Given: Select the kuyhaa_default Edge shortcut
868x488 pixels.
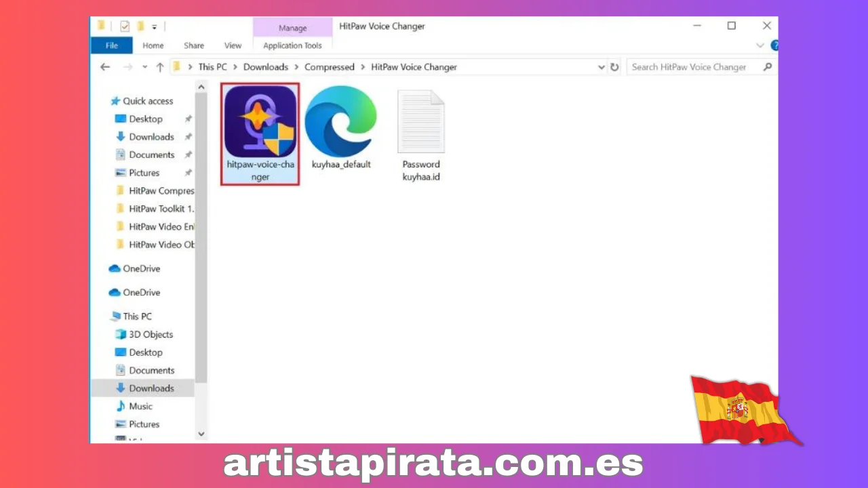Looking at the screenshot, I should 341,128.
